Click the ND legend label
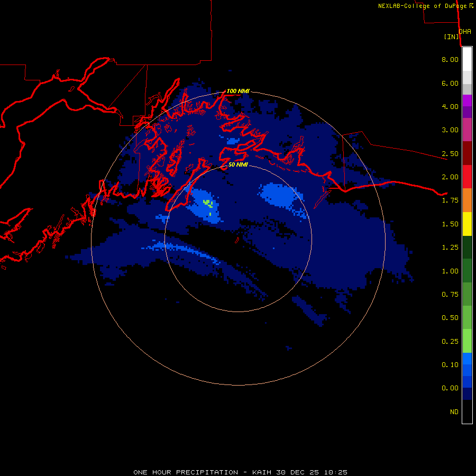 click(454, 412)
